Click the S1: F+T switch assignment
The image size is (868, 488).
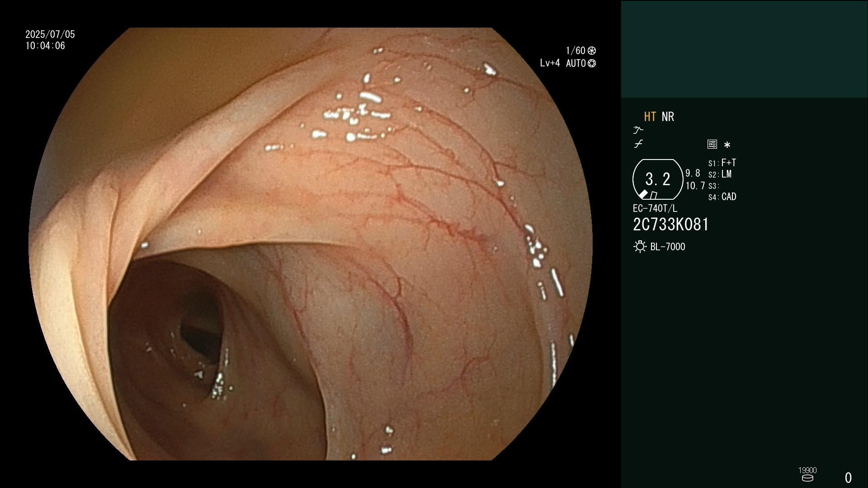coord(722,163)
